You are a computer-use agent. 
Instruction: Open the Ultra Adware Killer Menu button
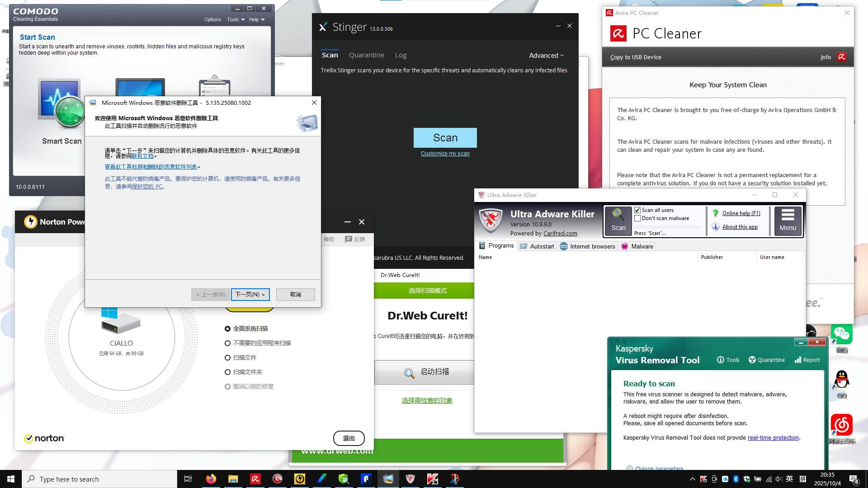point(788,221)
